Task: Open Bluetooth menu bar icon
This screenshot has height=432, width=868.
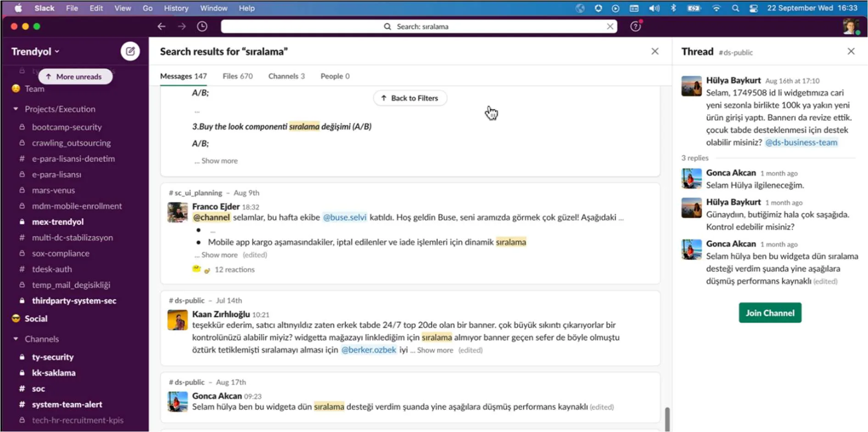Action: click(673, 8)
